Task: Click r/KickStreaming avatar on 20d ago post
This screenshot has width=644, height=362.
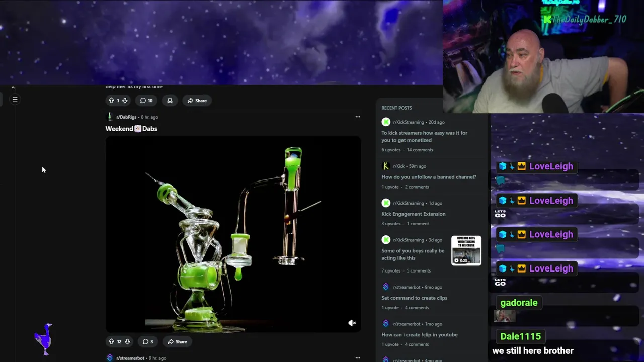Action: click(x=386, y=122)
